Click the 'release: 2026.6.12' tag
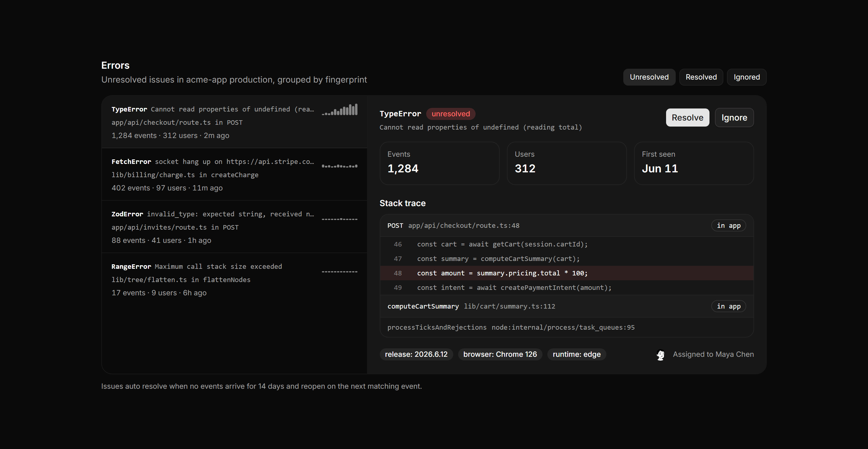 click(x=416, y=354)
